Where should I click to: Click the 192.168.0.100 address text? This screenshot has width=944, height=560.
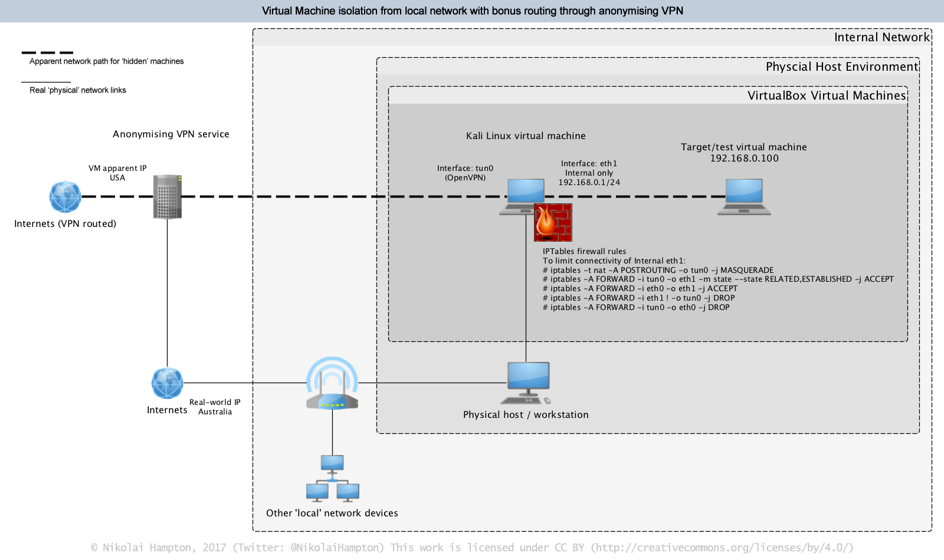point(744,158)
